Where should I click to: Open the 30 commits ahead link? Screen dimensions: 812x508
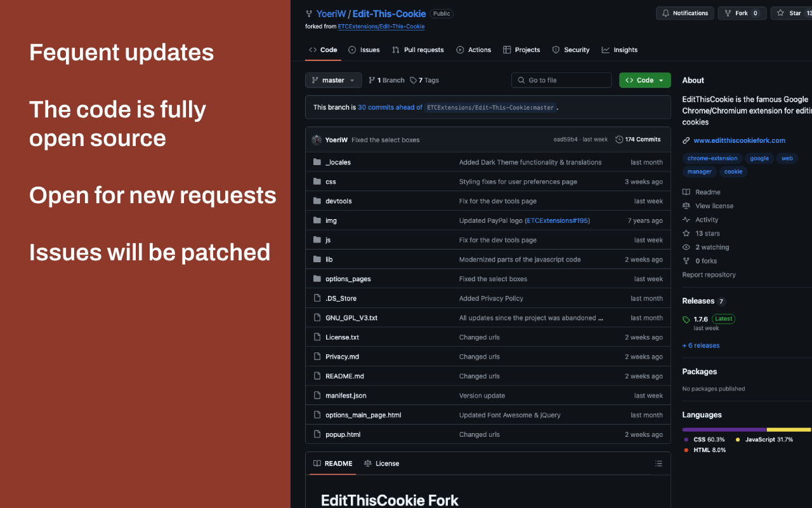point(390,107)
